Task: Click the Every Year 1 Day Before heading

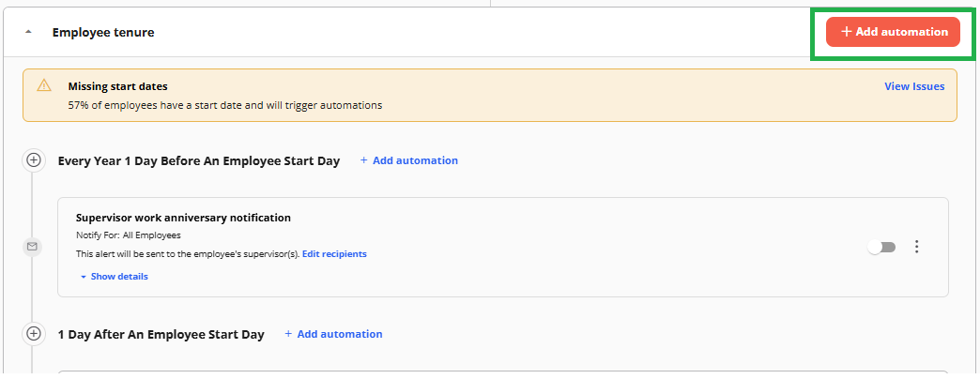Action: [x=199, y=161]
